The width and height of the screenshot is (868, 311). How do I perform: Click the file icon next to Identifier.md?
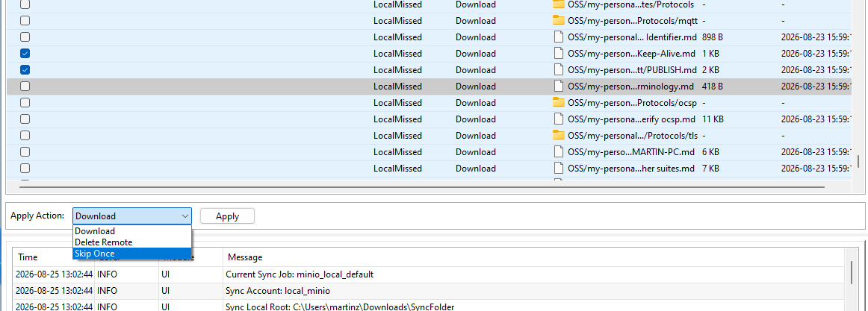(558, 37)
